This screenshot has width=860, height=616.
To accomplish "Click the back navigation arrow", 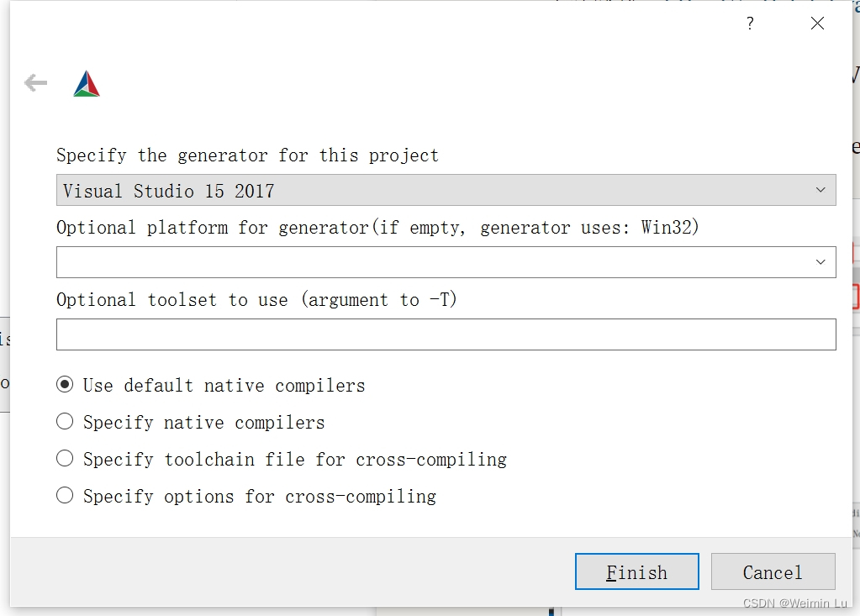I will pyautogui.click(x=34, y=82).
